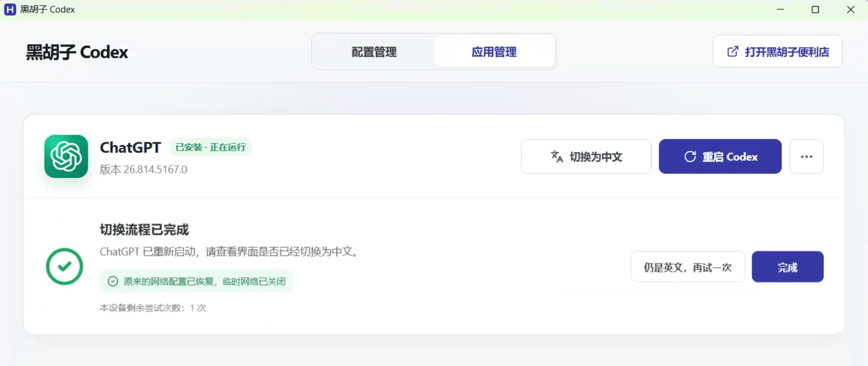The width and height of the screenshot is (868, 366).
Task: Click 切换为中文 button
Action: point(586,156)
